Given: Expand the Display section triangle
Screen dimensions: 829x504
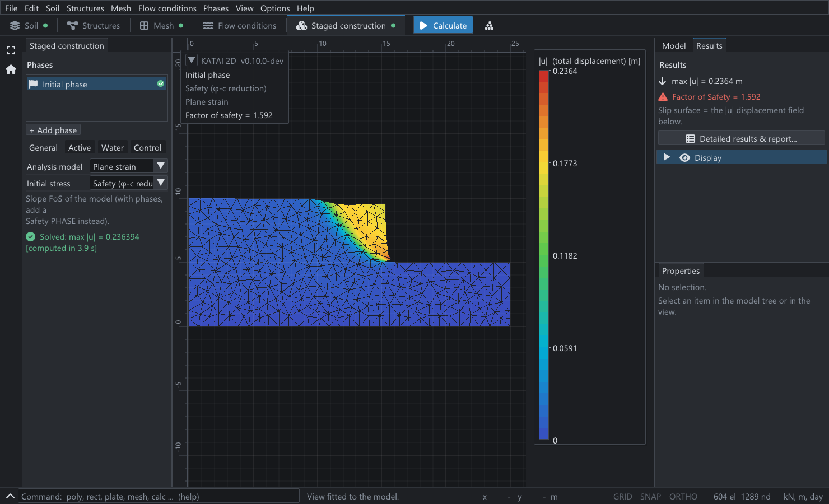Looking at the screenshot, I should click(667, 157).
